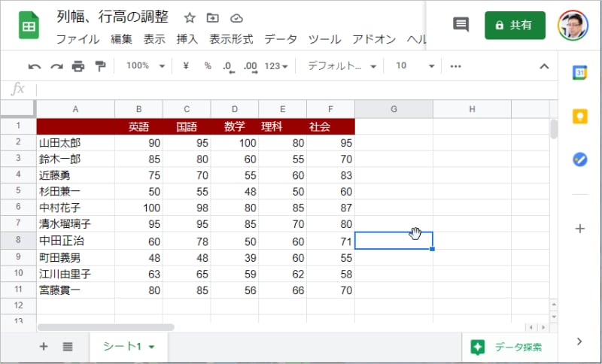Click the green 共有 share button
This screenshot has height=364, width=602.
[515, 26]
